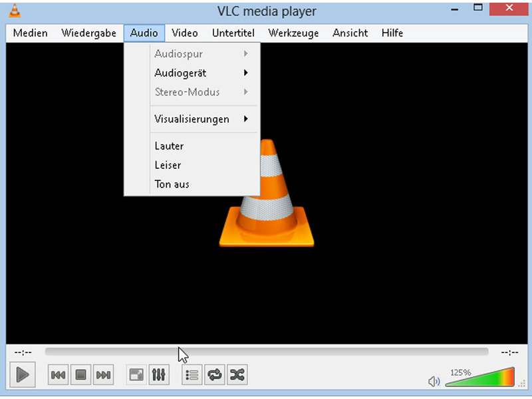Expand the greyed-out Stereo-Modus submenu
Screen dimensions: 532x399
pos(192,92)
